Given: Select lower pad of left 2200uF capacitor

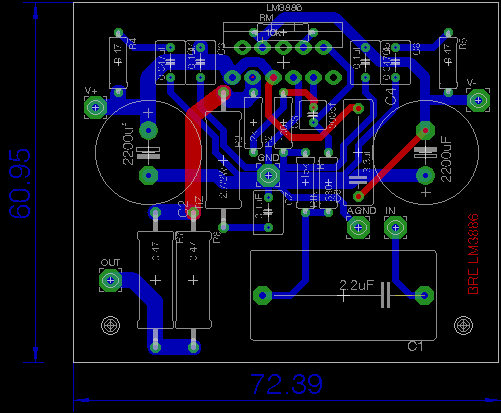Looking at the screenshot, I should point(148,175).
